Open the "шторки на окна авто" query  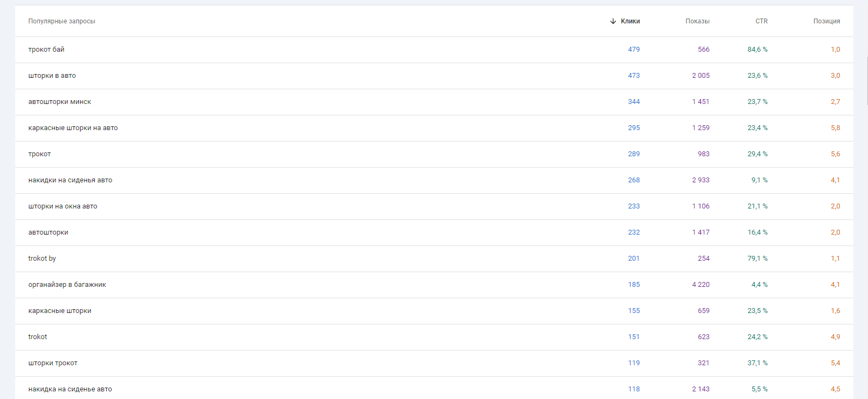[63, 206]
